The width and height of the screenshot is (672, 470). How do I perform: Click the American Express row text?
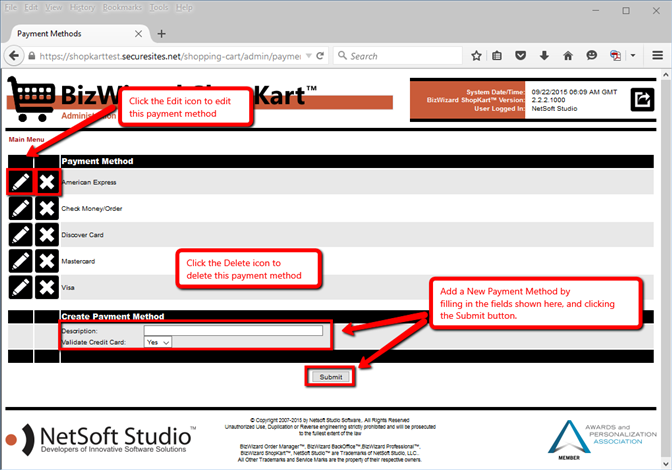point(89,183)
